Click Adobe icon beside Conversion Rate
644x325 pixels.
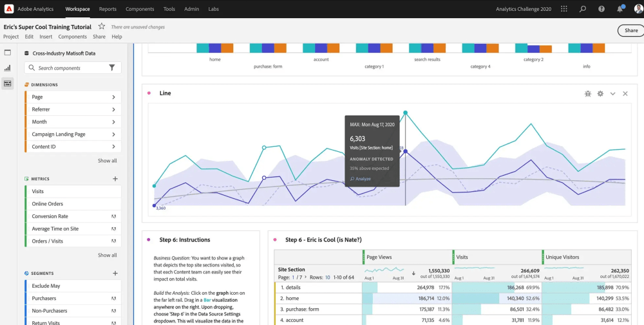[114, 216]
